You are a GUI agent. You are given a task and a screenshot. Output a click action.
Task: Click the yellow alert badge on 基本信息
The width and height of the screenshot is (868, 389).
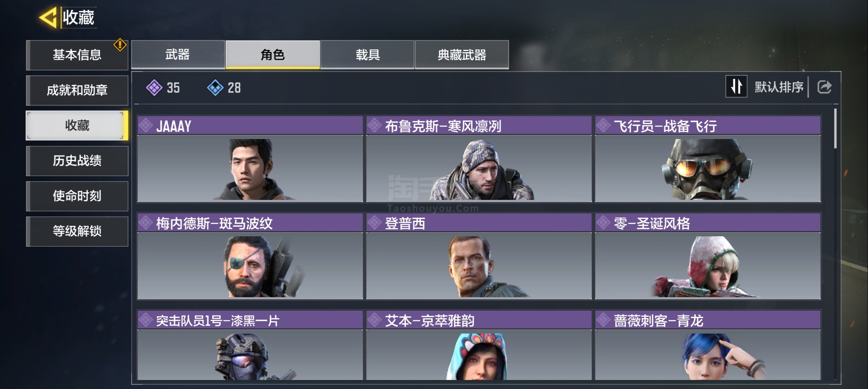tap(120, 45)
